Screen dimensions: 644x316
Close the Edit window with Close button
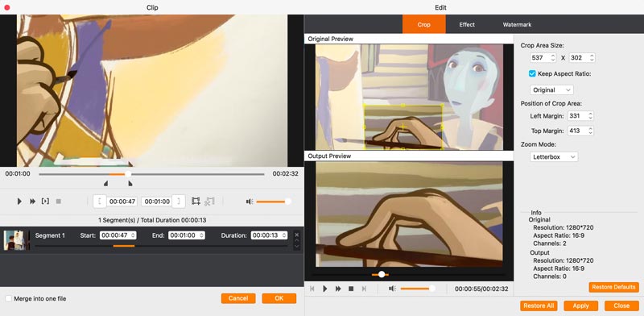621,306
